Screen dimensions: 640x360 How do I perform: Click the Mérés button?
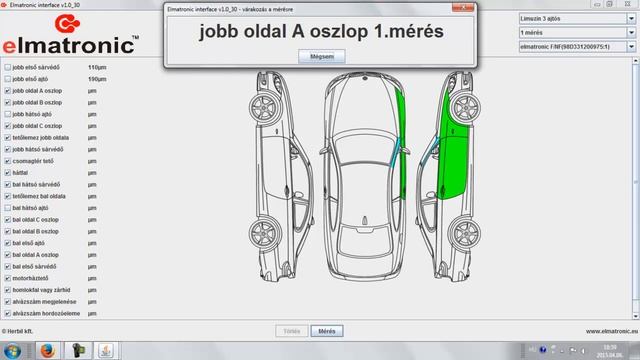[327, 331]
